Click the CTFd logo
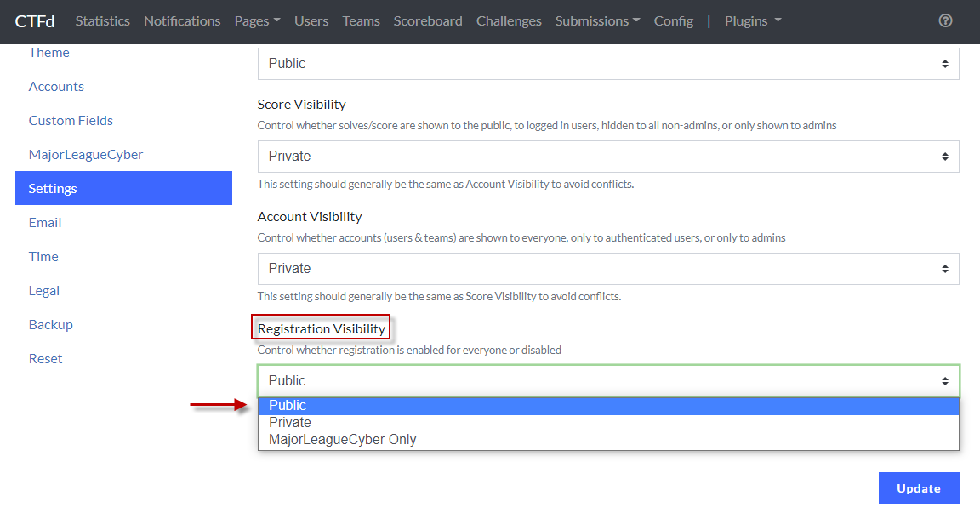This screenshot has height=513, width=980. coord(35,21)
